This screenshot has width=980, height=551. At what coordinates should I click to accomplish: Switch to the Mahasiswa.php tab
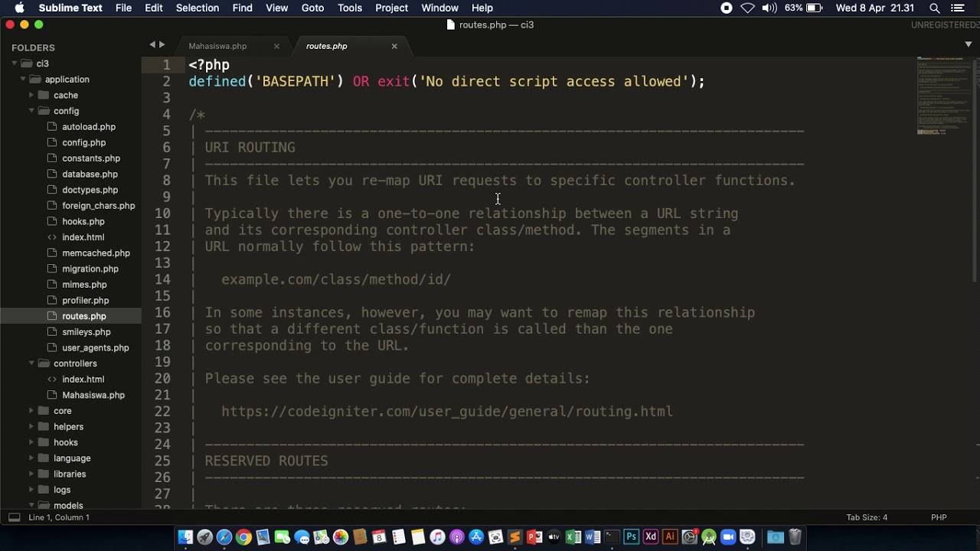coord(217,46)
